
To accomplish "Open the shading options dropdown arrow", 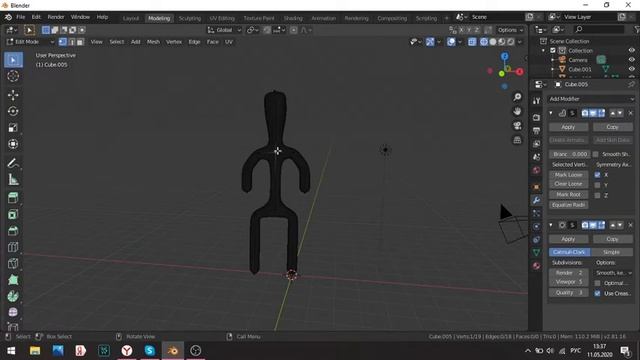I will pyautogui.click(x=520, y=42).
